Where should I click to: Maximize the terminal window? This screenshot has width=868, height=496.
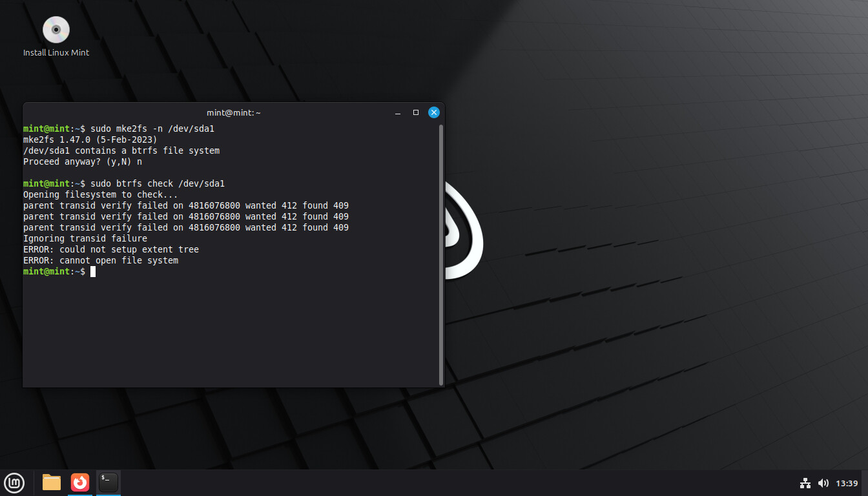point(416,112)
